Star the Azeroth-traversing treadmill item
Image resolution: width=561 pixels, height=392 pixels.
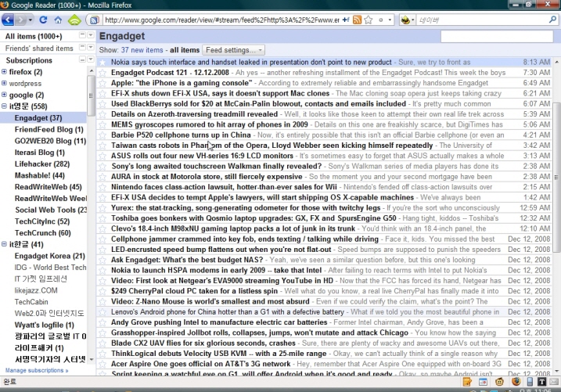tap(102, 114)
